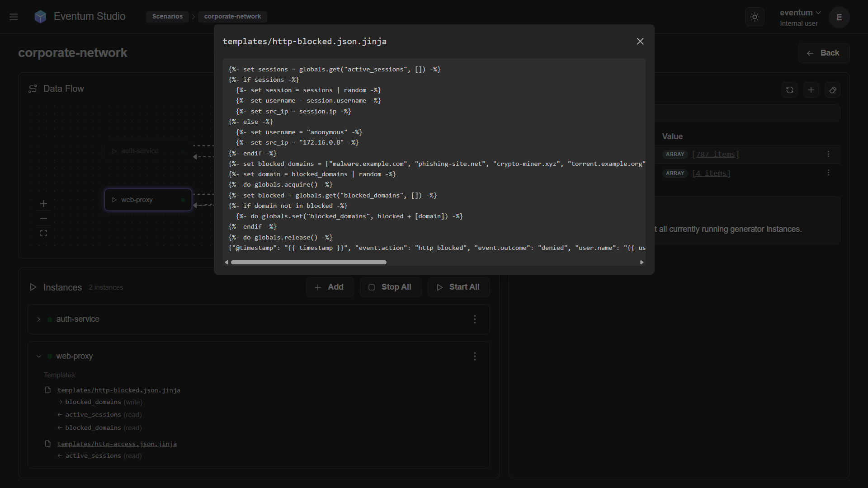This screenshot has height=488, width=868.
Task: Open the hamburger sidebar menu
Action: (x=14, y=17)
